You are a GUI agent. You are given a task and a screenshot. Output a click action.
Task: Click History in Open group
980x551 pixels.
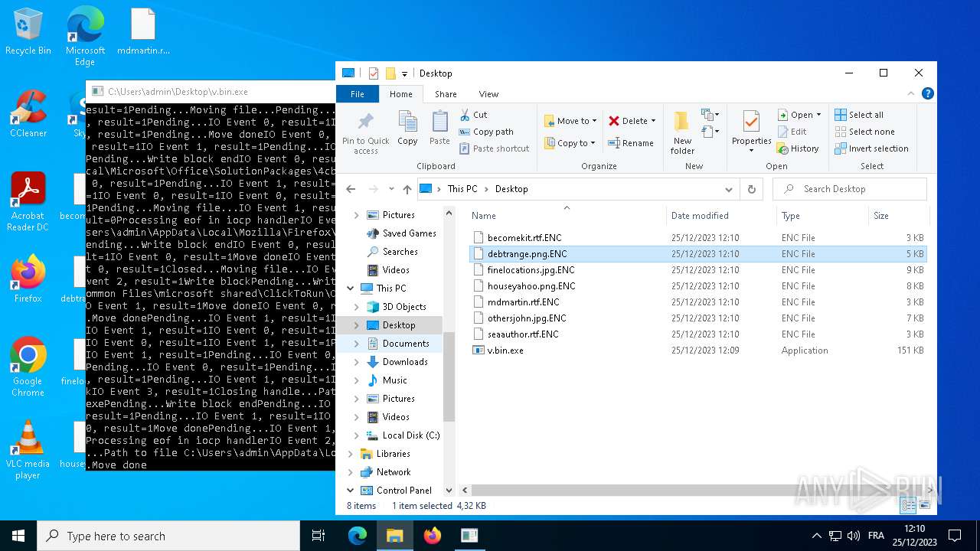click(x=798, y=148)
